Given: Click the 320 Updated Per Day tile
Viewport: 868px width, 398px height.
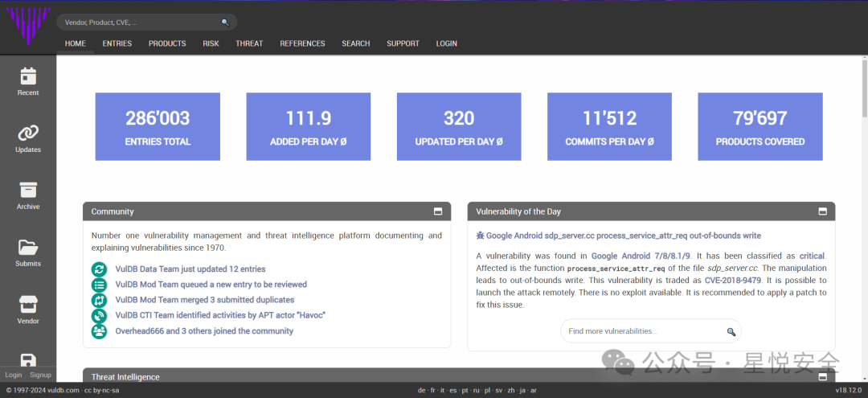Looking at the screenshot, I should click(x=459, y=127).
